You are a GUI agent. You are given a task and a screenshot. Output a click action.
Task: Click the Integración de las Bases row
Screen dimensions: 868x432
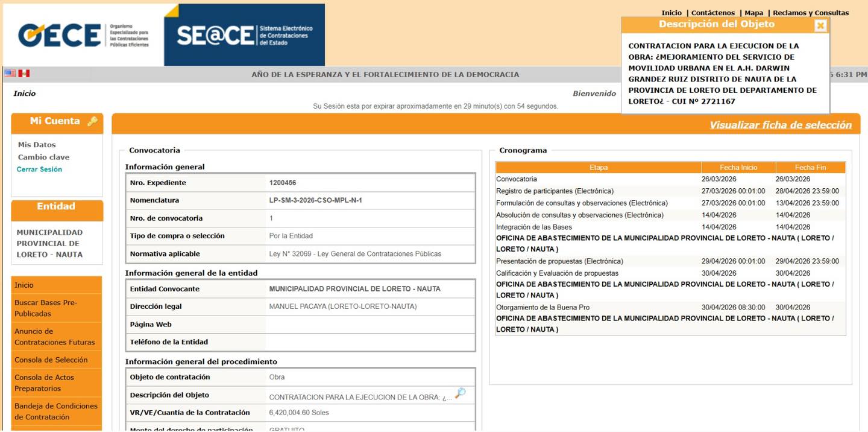coord(670,227)
